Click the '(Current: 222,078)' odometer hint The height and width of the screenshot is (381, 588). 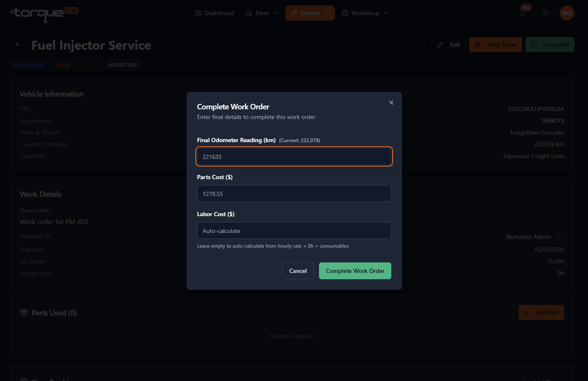tap(300, 140)
